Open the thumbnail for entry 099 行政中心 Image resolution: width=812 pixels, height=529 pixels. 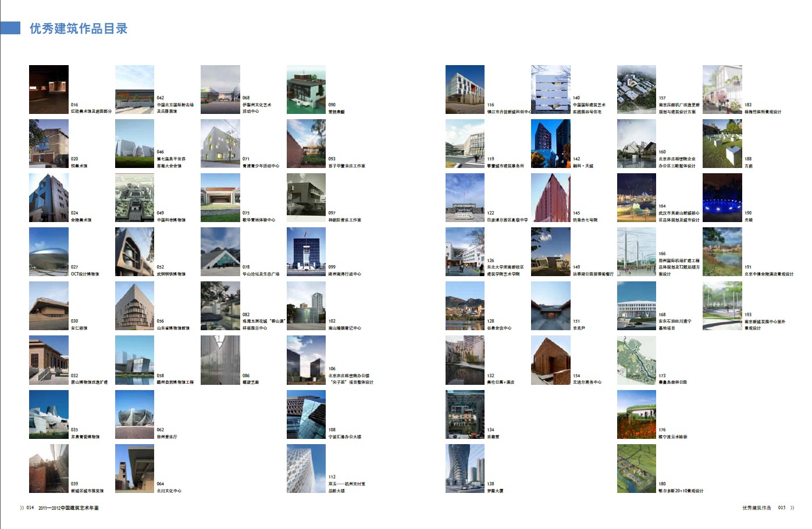tap(306, 252)
